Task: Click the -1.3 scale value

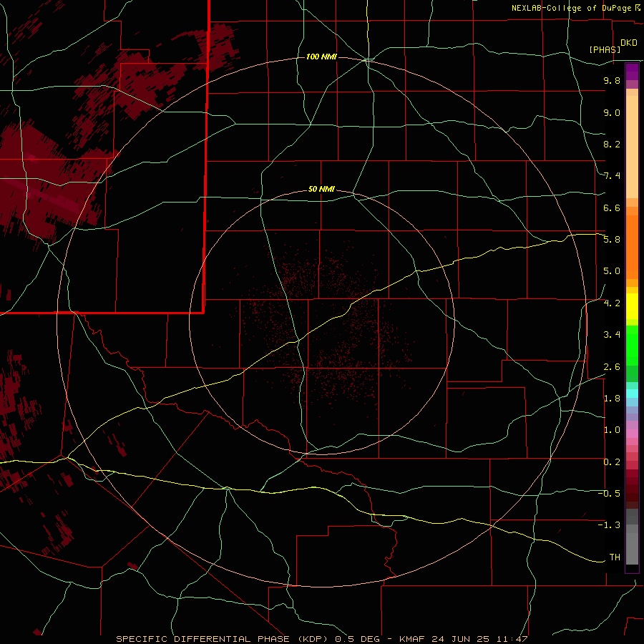Action: (x=609, y=525)
